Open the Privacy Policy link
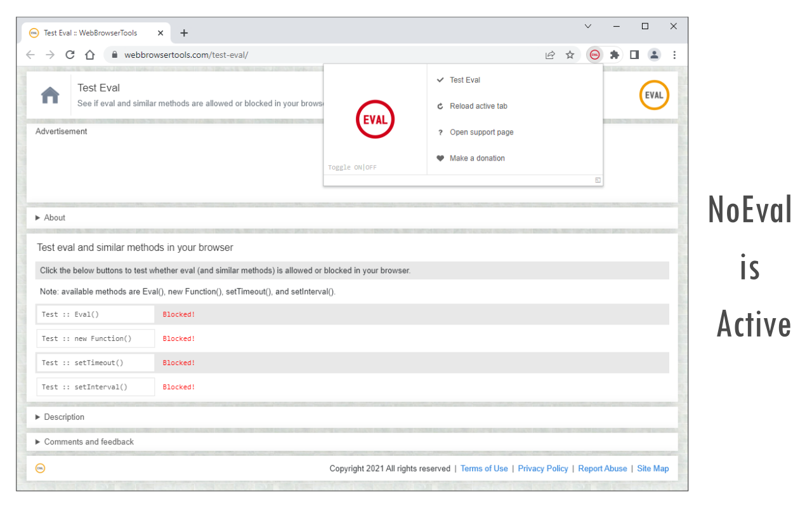The image size is (812, 508). pos(542,468)
